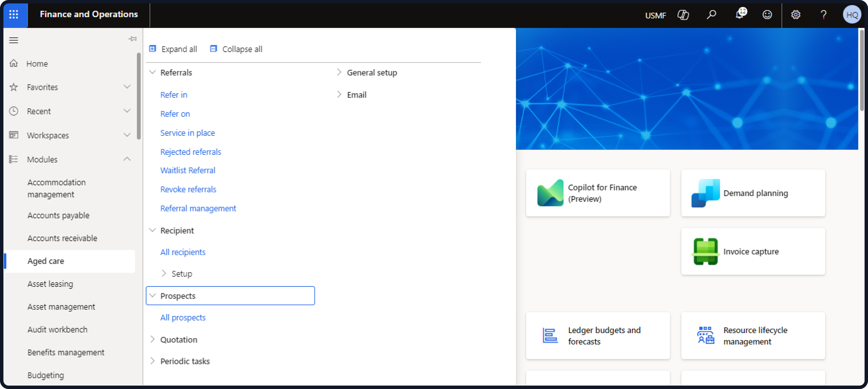Expand the Email section

tap(339, 94)
